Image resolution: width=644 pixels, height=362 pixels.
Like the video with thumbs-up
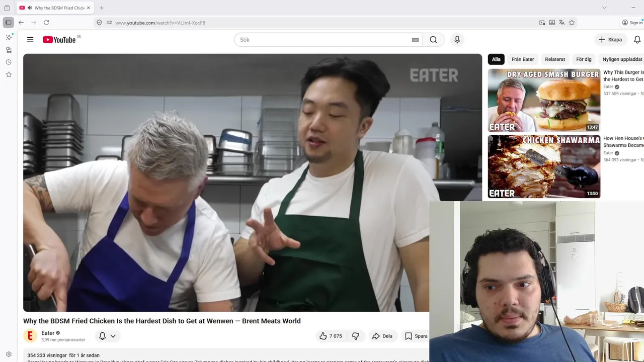click(331, 336)
